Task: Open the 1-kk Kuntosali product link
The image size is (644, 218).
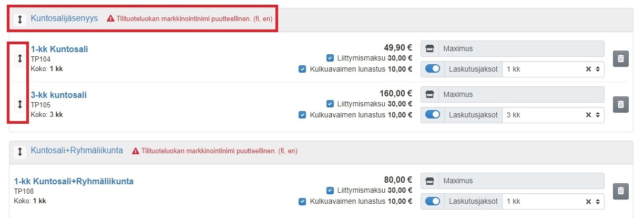Action: 59,49
